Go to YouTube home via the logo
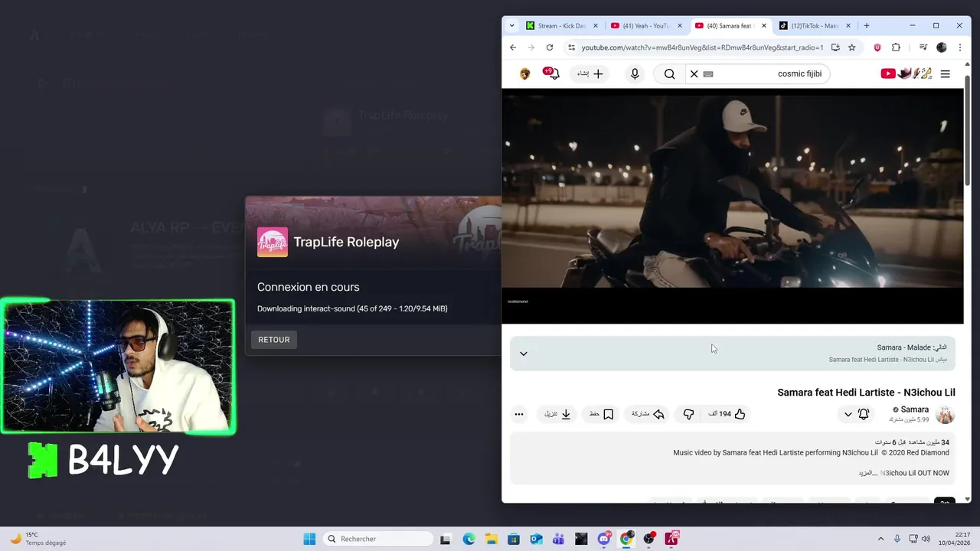The image size is (980, 551). (x=906, y=73)
